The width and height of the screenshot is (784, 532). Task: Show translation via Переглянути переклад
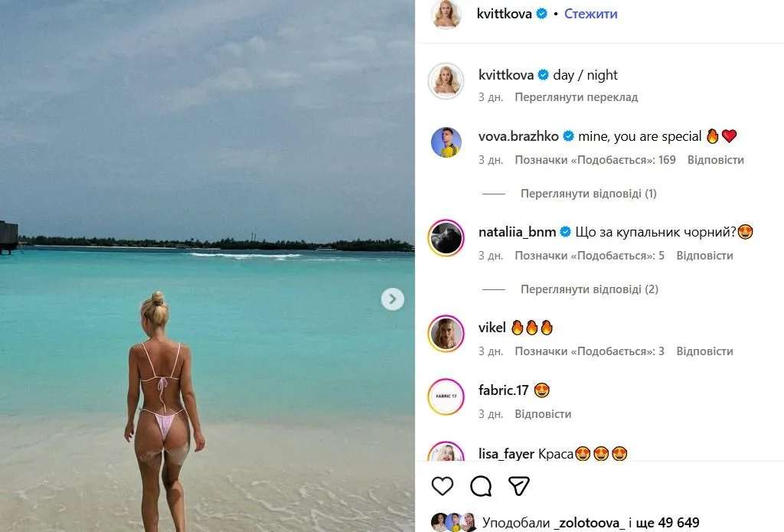[x=577, y=97]
